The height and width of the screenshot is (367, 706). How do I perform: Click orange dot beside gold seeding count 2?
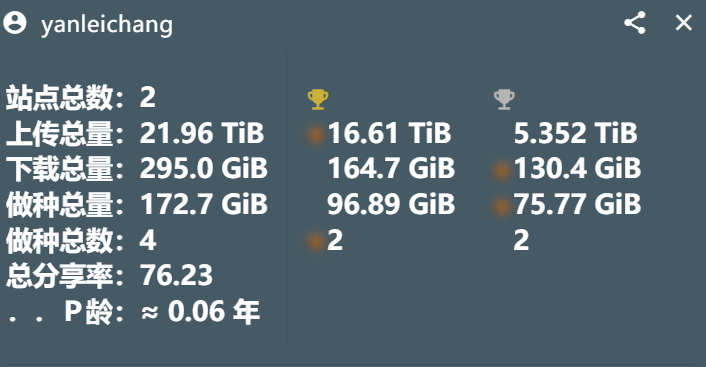point(315,241)
